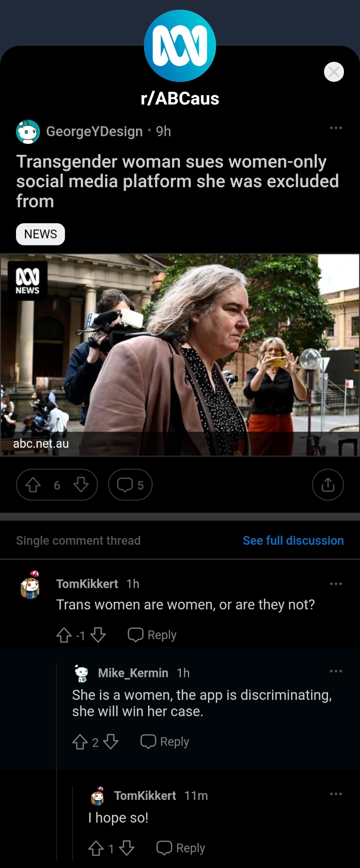Click See full discussion link
This screenshot has width=360, height=868.
[x=293, y=541]
